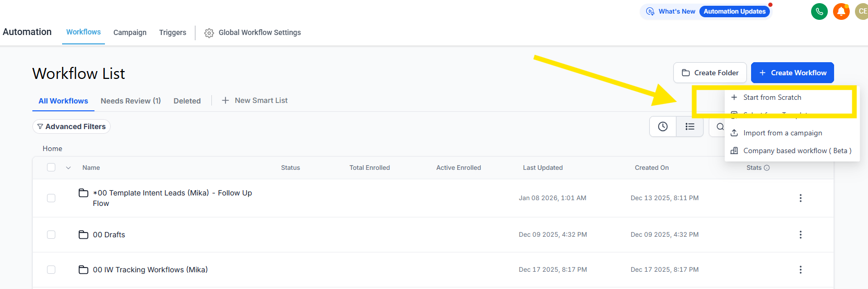Image resolution: width=868 pixels, height=289 pixels.
Task: Click the Home breadcrumb
Action: (x=52, y=148)
